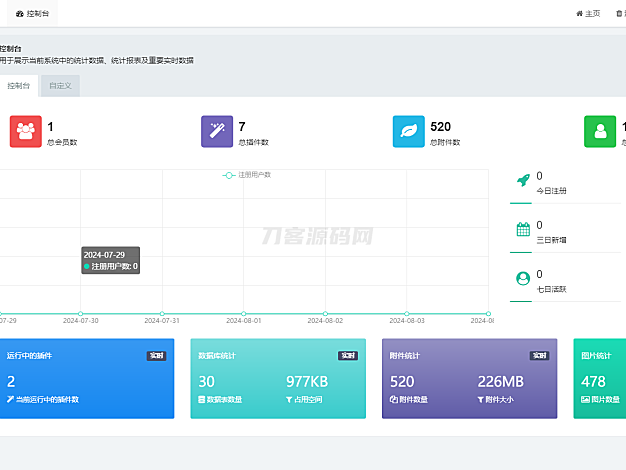Screen dimensions: 626x470
Task: Click the 226MB 附件大小 value
Action: [501, 381]
